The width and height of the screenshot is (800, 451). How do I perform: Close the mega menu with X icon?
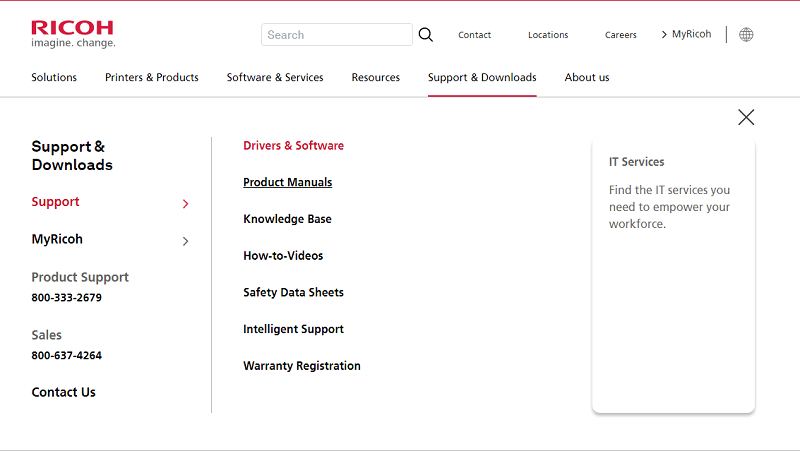coord(746,117)
